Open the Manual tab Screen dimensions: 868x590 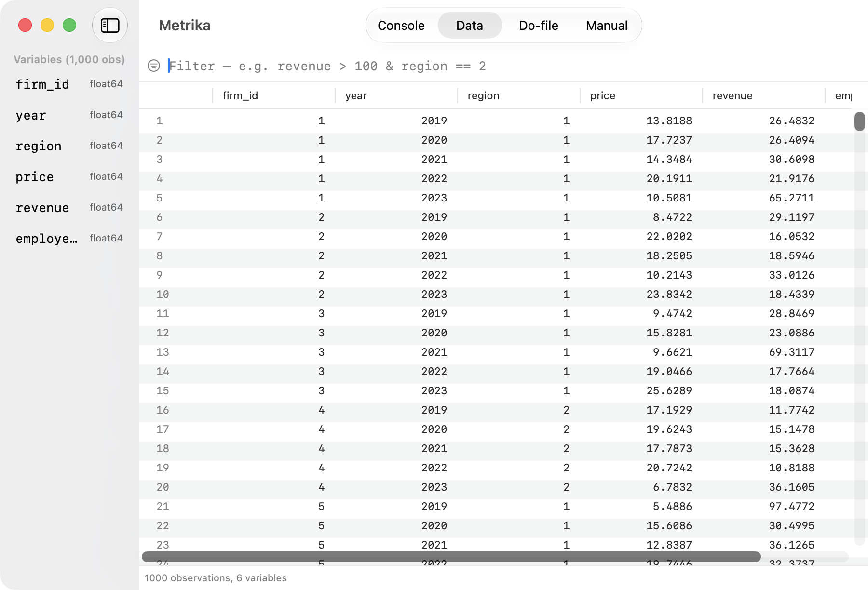point(607,26)
